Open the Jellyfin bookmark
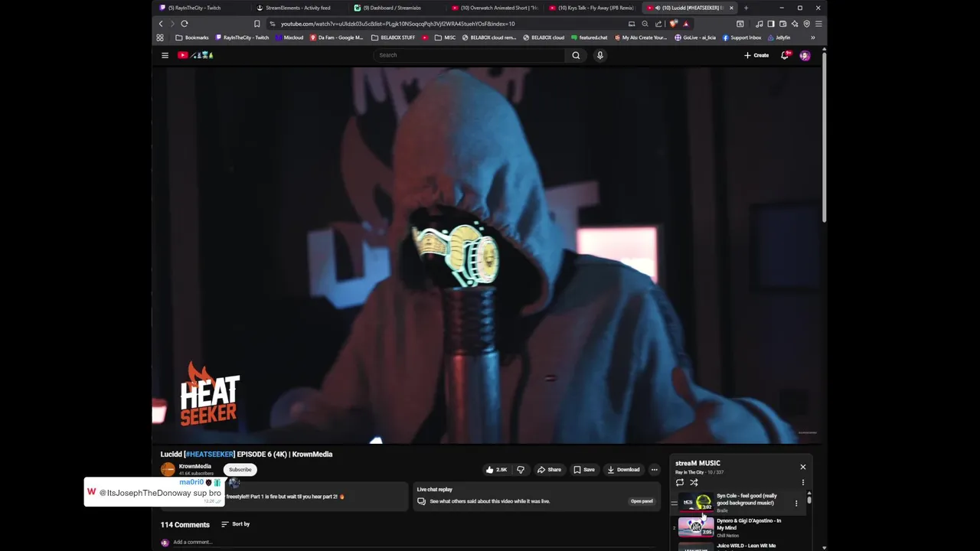Image resolution: width=980 pixels, height=551 pixels. tap(779, 37)
